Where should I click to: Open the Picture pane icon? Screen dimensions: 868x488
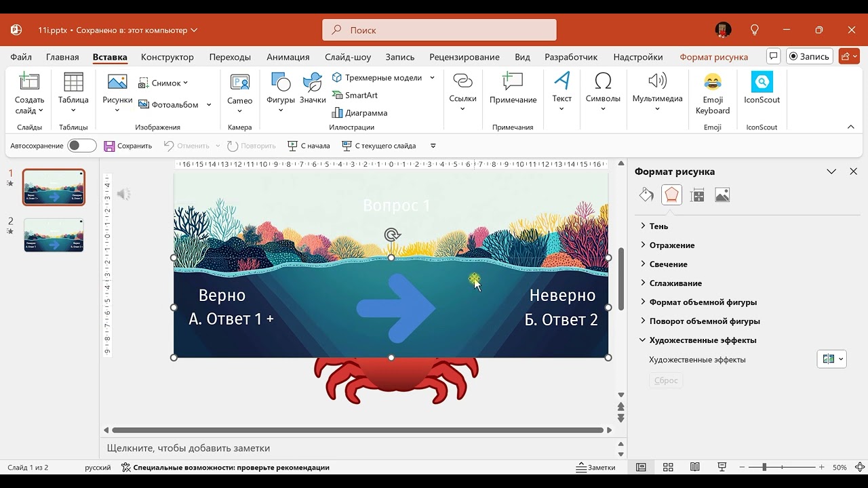pyautogui.click(x=722, y=195)
